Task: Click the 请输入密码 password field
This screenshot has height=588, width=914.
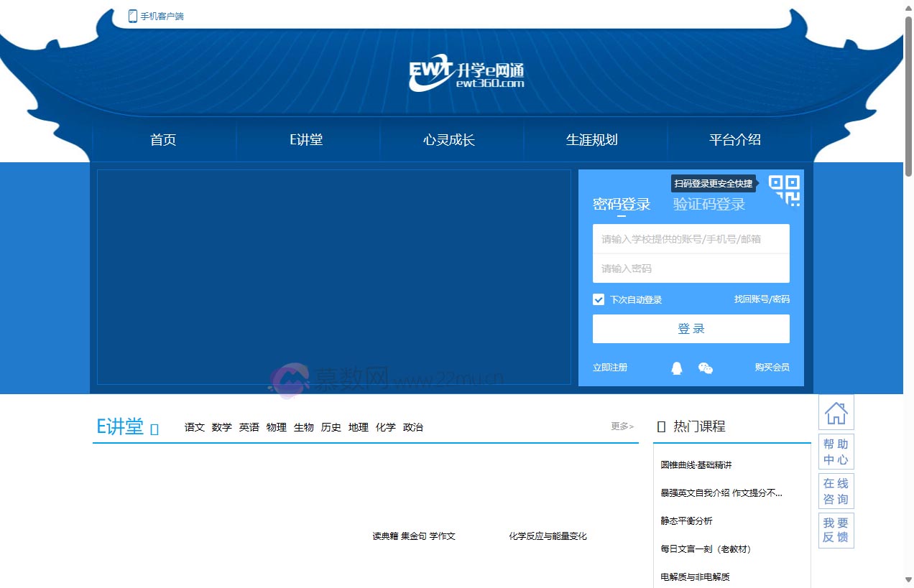Action: click(691, 268)
